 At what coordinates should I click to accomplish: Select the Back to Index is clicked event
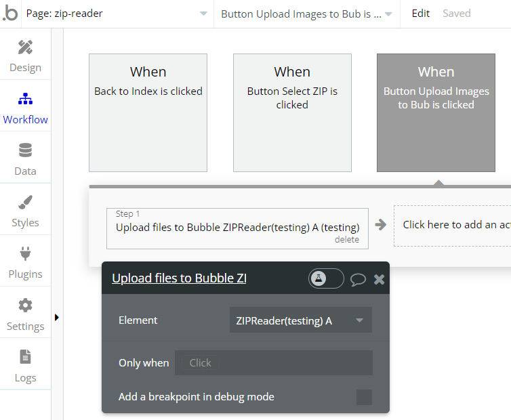coord(148,112)
